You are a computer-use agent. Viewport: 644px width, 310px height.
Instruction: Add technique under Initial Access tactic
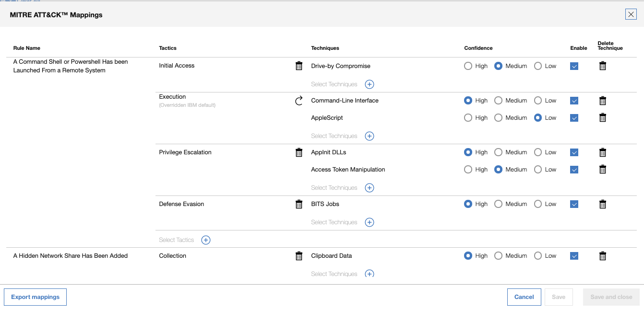pos(370,84)
